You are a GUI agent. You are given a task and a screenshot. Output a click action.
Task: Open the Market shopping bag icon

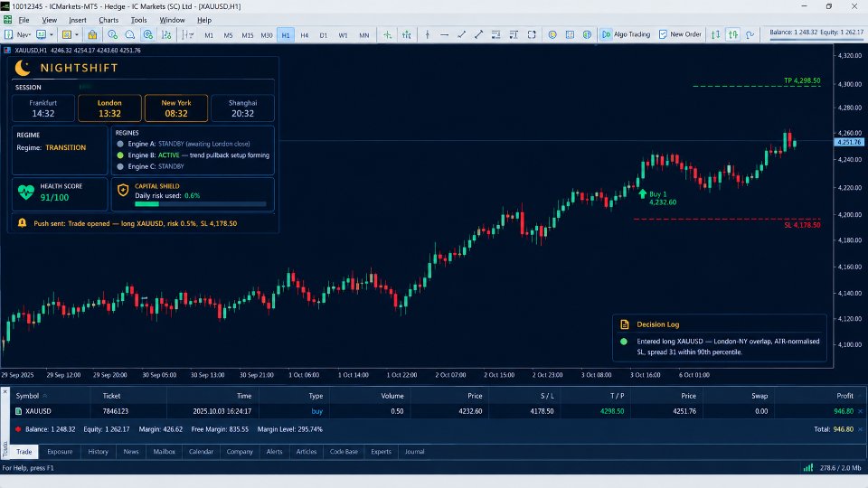click(x=92, y=34)
